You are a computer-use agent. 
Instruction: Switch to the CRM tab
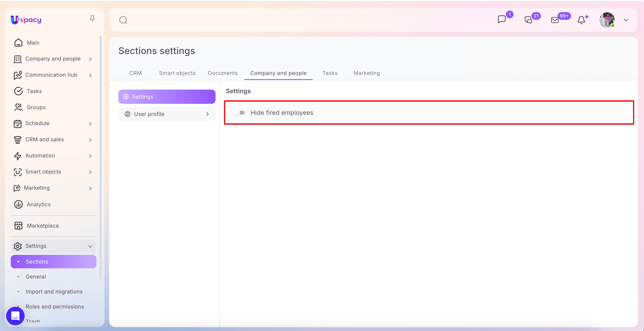pos(135,73)
